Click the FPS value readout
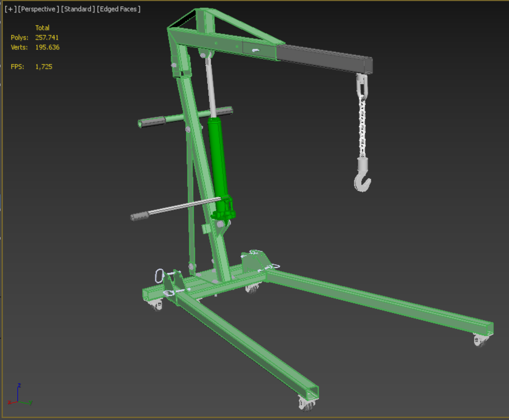 click(44, 67)
